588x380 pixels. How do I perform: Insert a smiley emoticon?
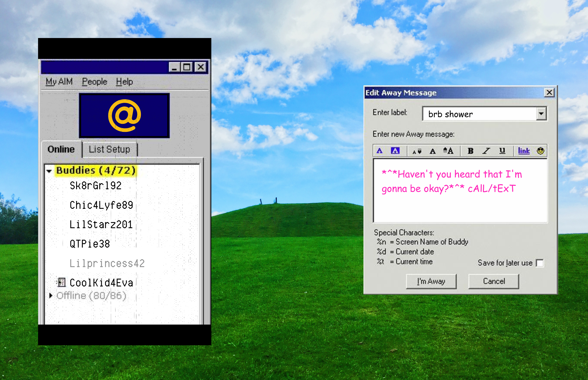coord(540,151)
